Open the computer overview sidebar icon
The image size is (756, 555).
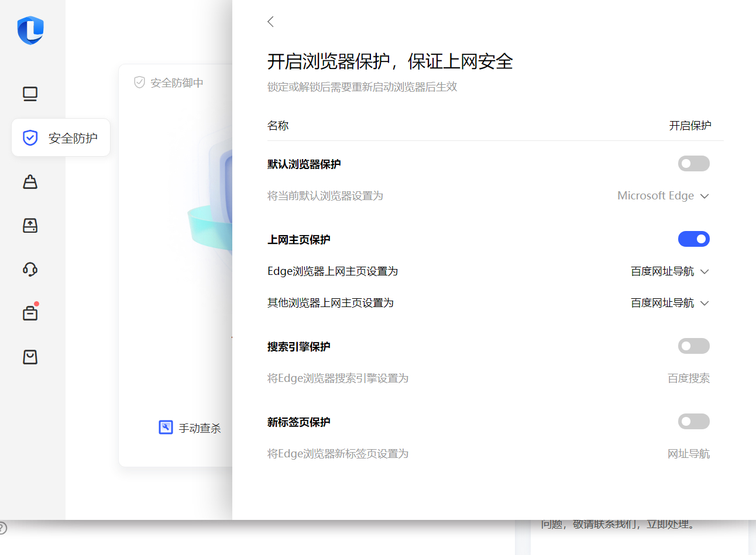point(30,94)
